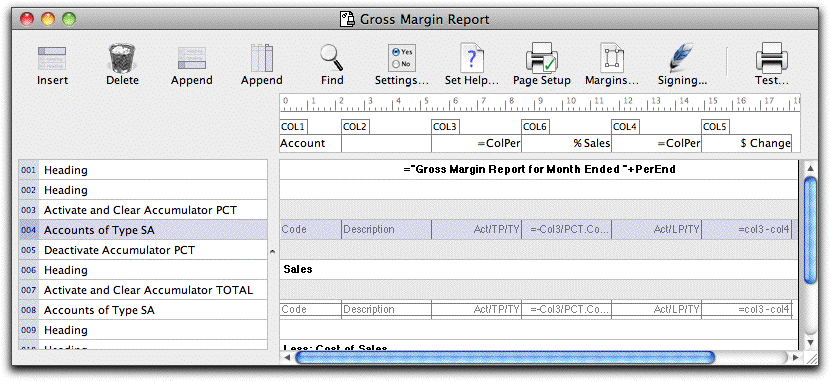830x381 pixels.
Task: Click the Delete trash can icon
Action: point(122,58)
